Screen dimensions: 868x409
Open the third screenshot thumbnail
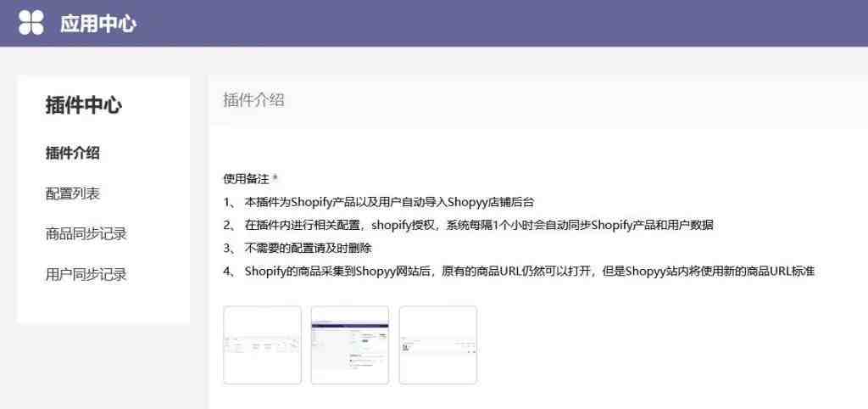(438, 345)
